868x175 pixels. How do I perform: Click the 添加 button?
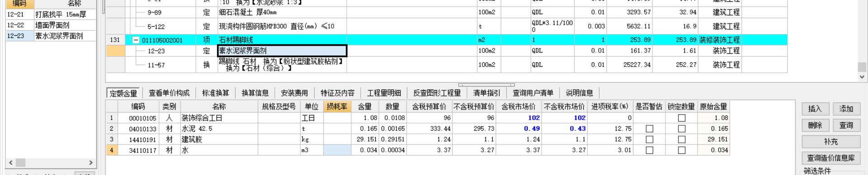pos(846,109)
